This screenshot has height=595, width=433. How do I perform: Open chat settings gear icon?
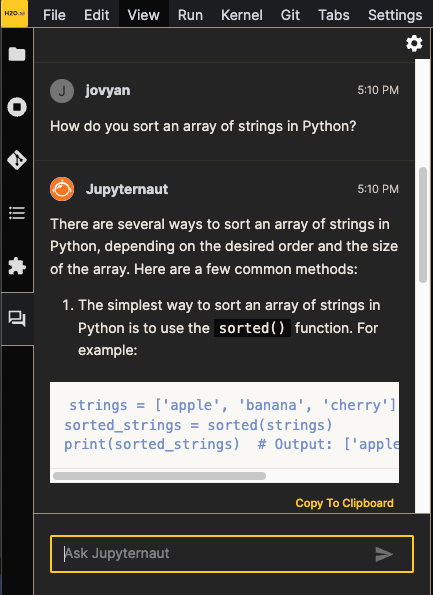point(414,44)
